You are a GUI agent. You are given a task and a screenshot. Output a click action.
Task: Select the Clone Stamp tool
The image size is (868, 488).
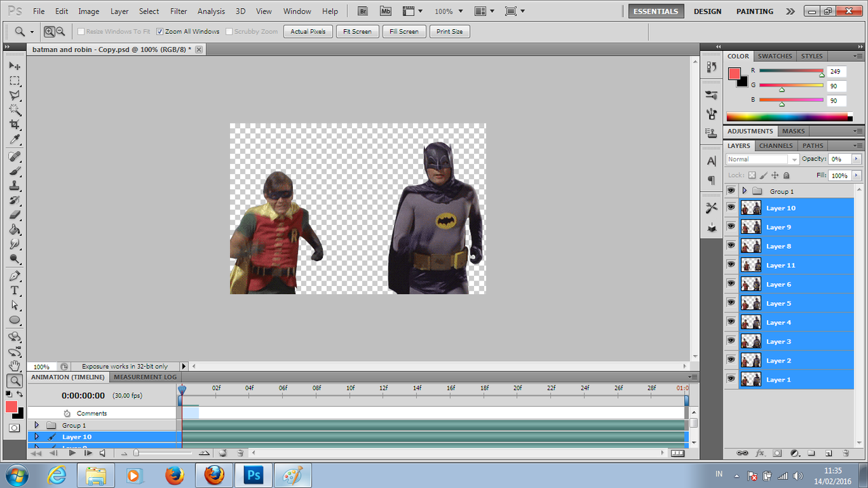(x=14, y=186)
